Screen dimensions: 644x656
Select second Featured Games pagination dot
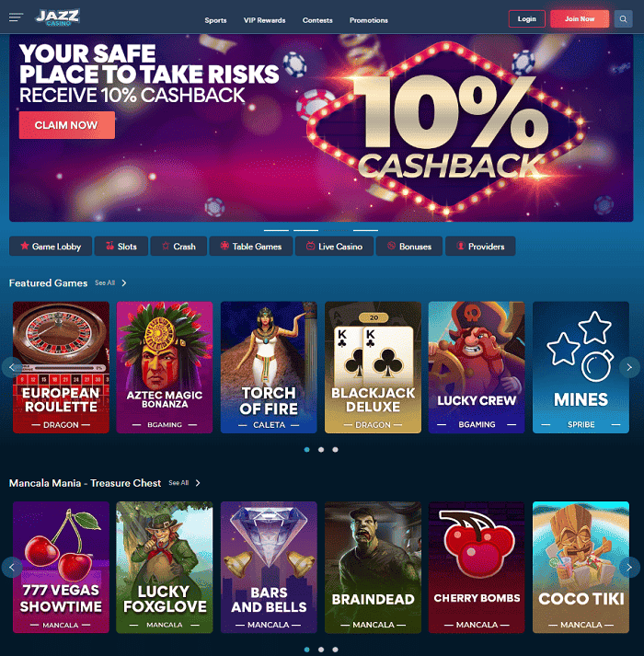[321, 449]
